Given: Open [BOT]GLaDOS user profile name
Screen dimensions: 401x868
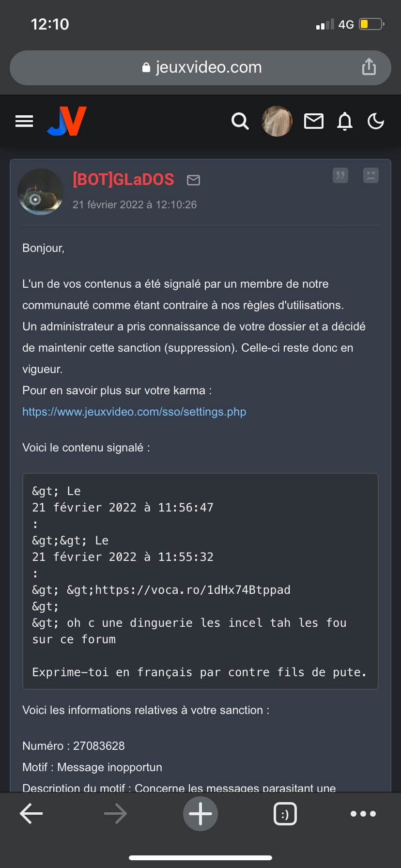Looking at the screenshot, I should click(x=123, y=180).
